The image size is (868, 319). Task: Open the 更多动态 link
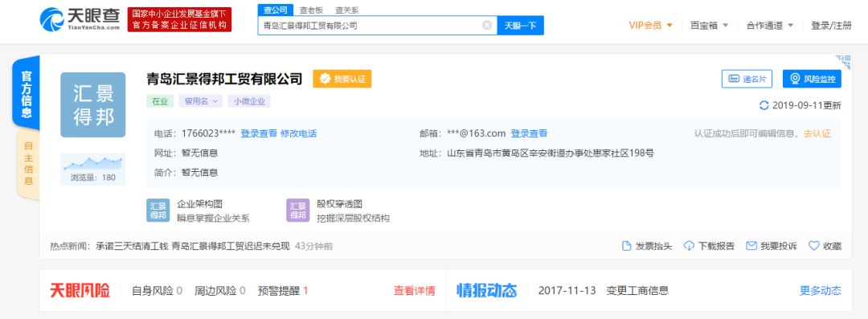click(x=821, y=290)
